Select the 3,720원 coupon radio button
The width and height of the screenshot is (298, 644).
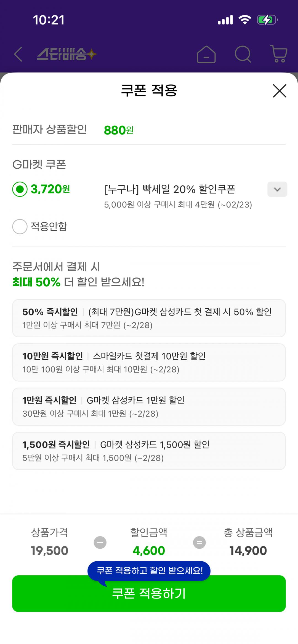click(20, 189)
